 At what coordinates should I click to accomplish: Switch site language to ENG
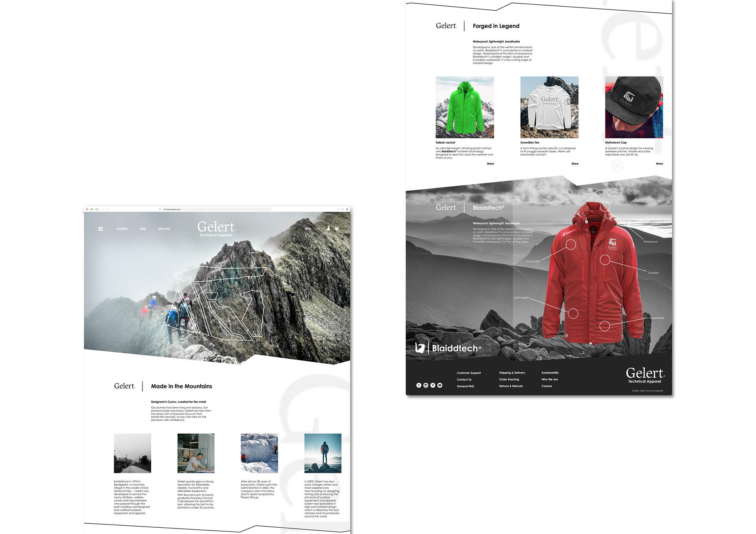click(x=308, y=229)
